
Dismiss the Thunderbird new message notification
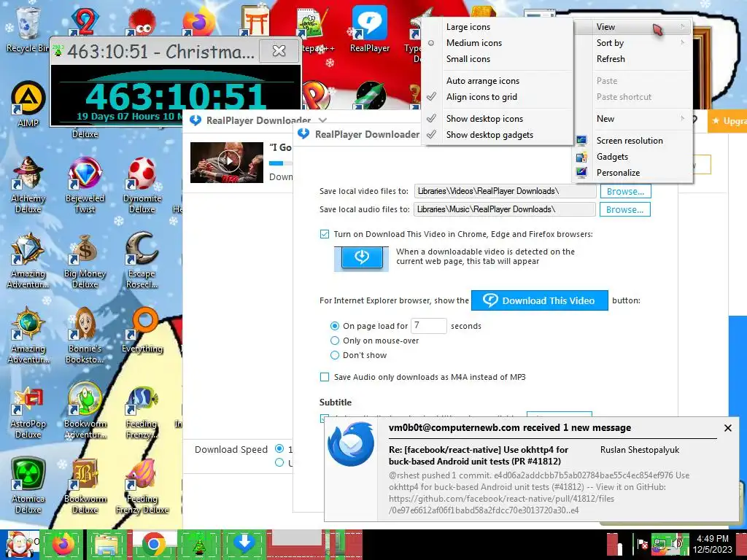[x=727, y=428]
